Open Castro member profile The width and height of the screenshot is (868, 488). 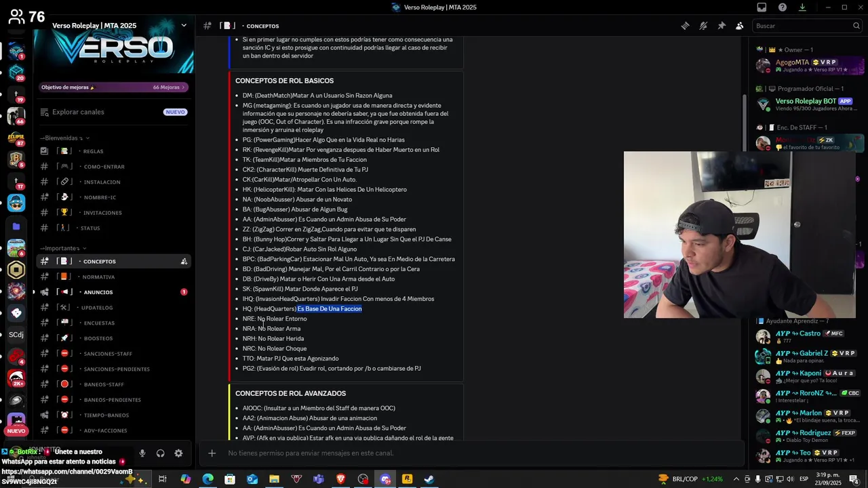pyautogui.click(x=809, y=337)
